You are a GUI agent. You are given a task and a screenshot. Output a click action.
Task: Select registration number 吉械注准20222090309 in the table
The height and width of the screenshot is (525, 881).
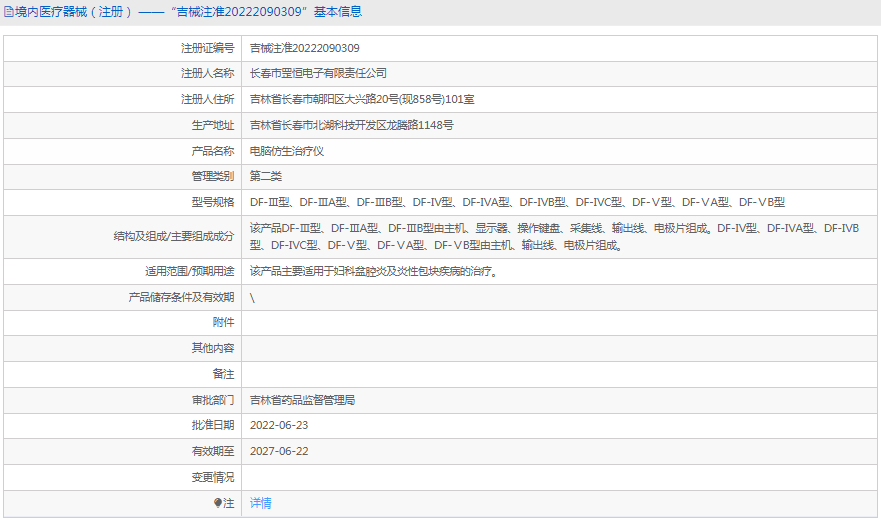pyautogui.click(x=304, y=48)
